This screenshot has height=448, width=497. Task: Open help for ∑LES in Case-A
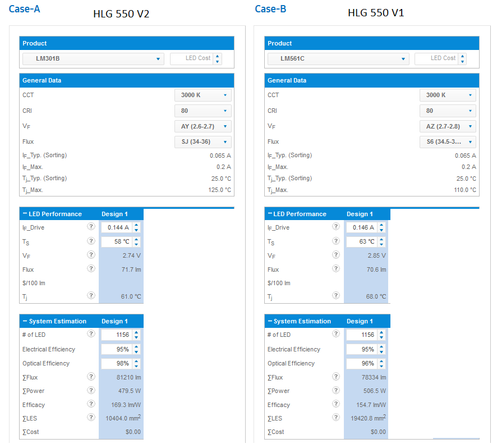[91, 417]
